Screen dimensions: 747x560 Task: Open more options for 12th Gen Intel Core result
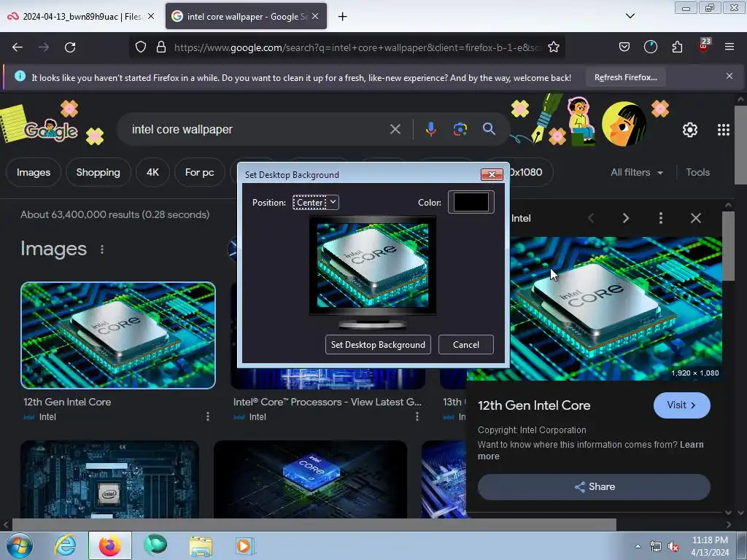[x=208, y=416]
